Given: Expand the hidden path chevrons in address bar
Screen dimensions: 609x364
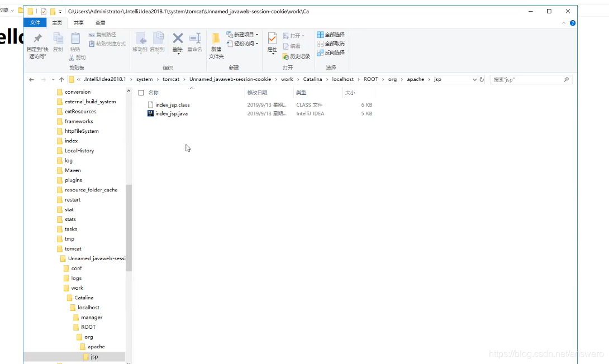Looking at the screenshot, I should pyautogui.click(x=79, y=79).
